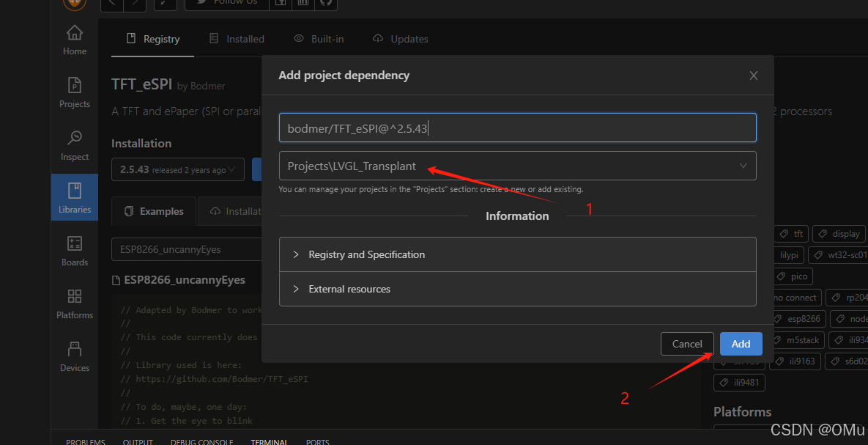Click the expand view arrows icon
This screenshot has height=445, width=868.
coord(165,3)
